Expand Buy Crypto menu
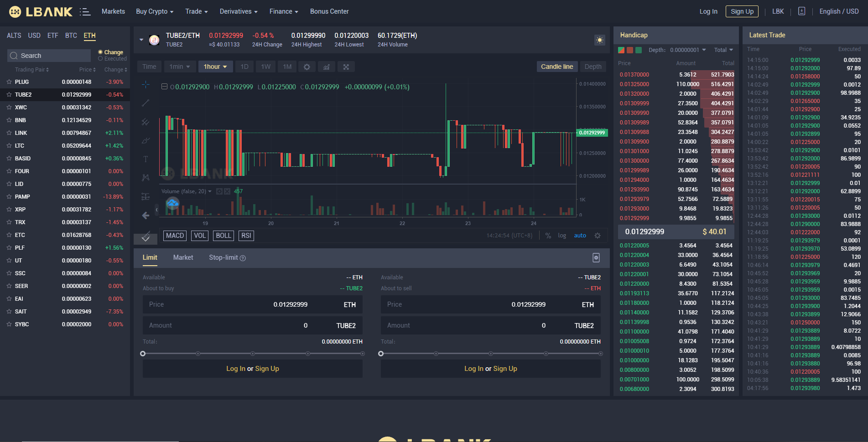Viewport: 868px width, 442px height. (x=155, y=11)
